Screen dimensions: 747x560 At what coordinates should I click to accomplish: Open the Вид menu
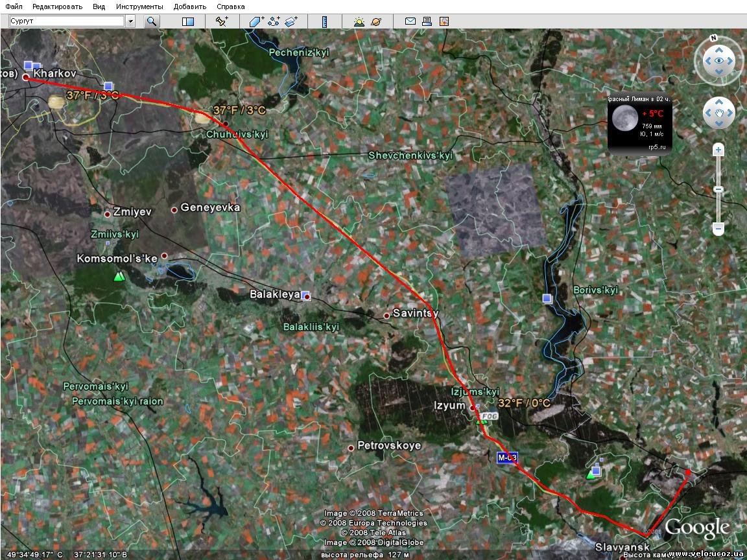[99, 6]
